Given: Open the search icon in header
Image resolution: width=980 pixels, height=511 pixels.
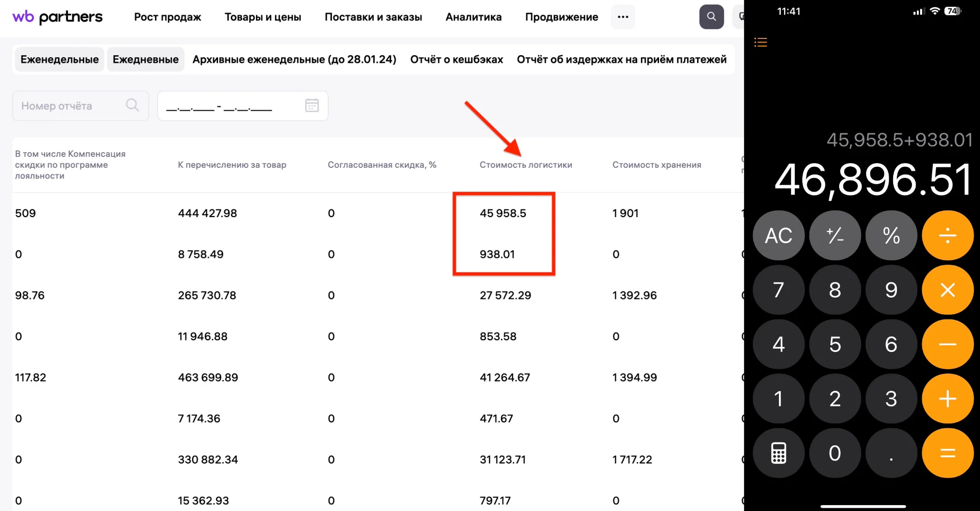Looking at the screenshot, I should point(711,17).
